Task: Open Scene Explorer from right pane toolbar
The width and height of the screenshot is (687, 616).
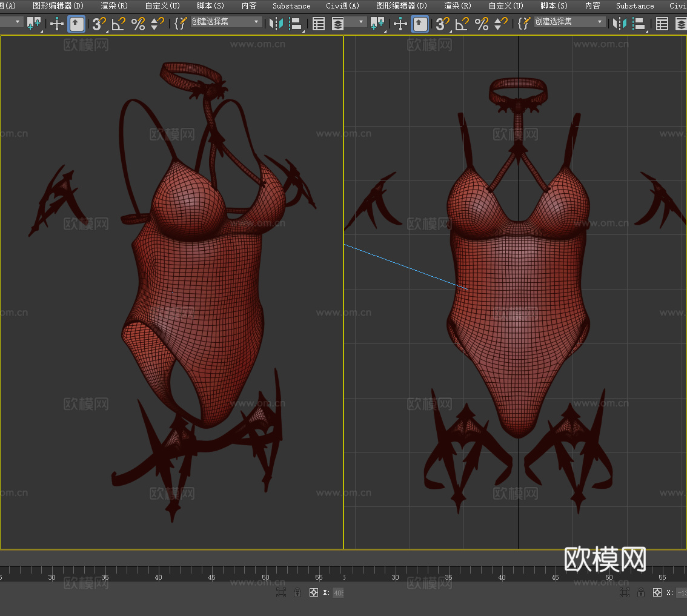Action: click(662, 24)
